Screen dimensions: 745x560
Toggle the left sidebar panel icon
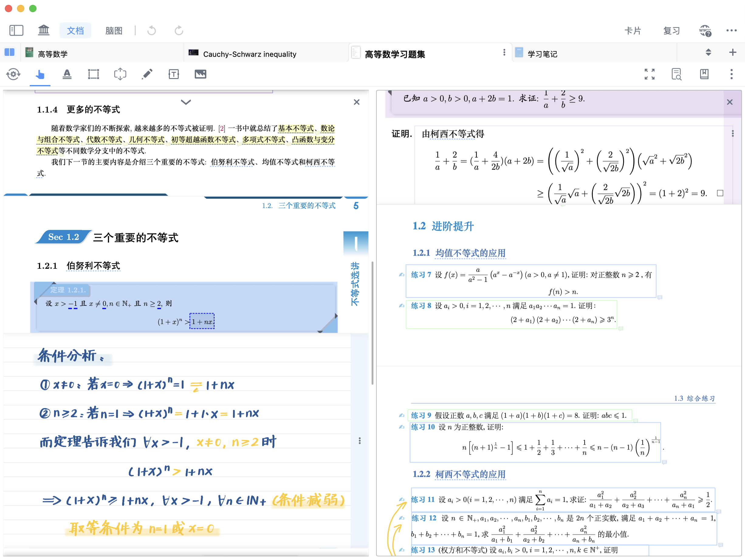pyautogui.click(x=16, y=30)
